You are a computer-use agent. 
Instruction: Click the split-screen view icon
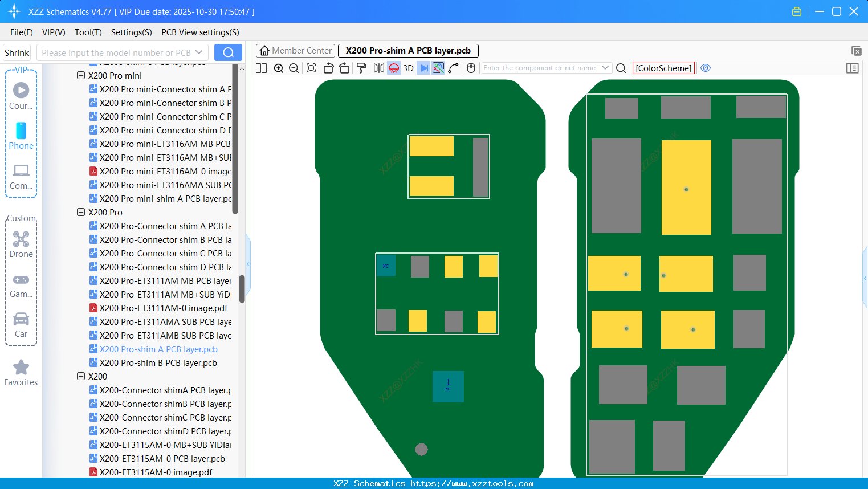[x=260, y=68]
